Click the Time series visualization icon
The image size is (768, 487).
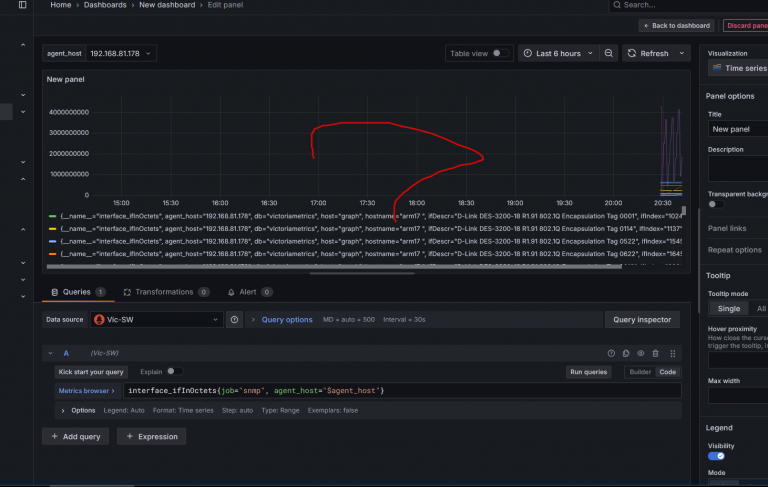[717, 68]
